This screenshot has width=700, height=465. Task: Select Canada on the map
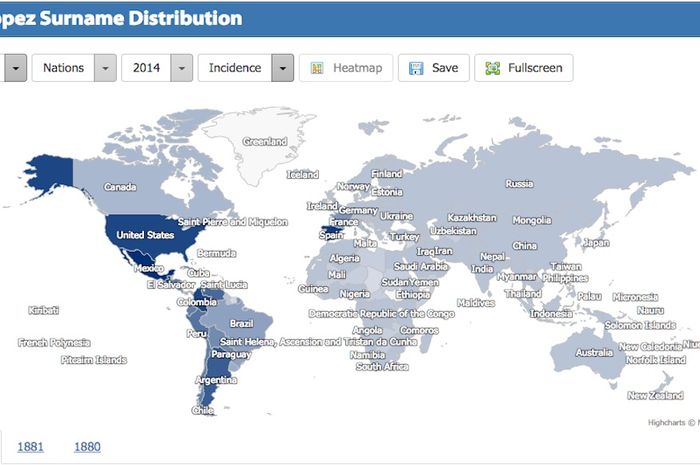(120, 187)
